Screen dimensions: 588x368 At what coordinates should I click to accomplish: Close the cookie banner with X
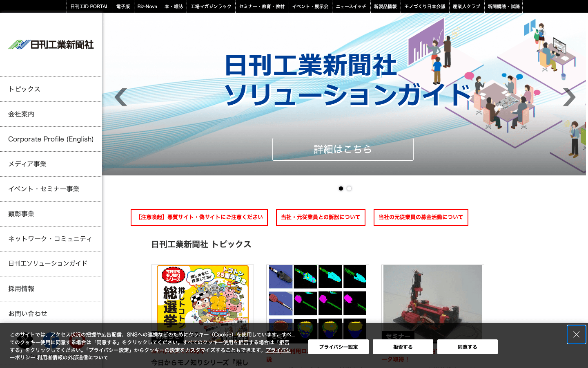click(576, 334)
